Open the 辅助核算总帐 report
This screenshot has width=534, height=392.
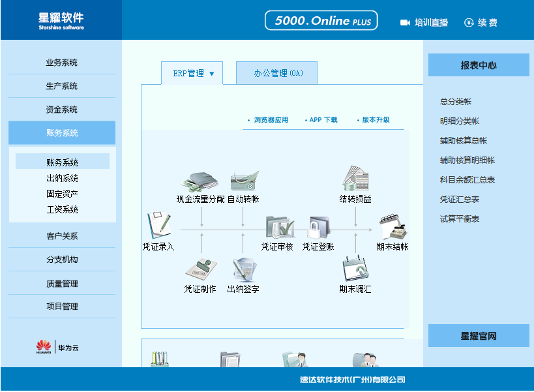tap(464, 141)
